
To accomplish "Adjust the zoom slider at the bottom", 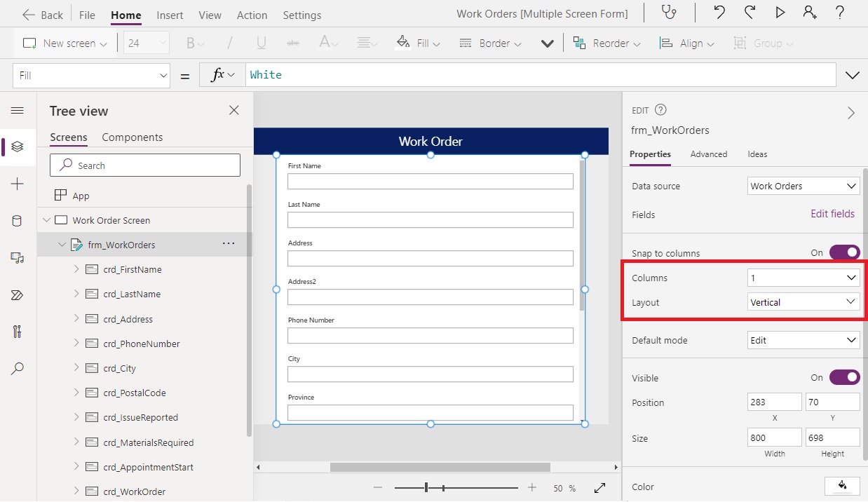I will click(x=427, y=487).
